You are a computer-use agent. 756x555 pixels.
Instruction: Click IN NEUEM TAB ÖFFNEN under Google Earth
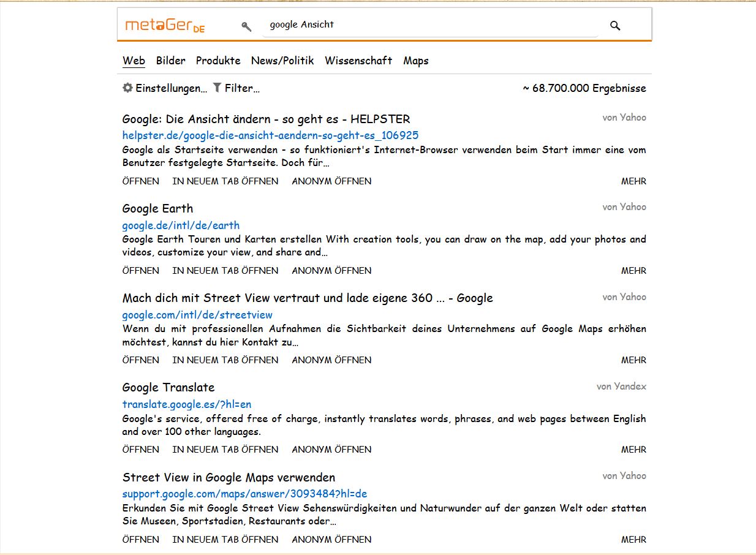pos(225,270)
